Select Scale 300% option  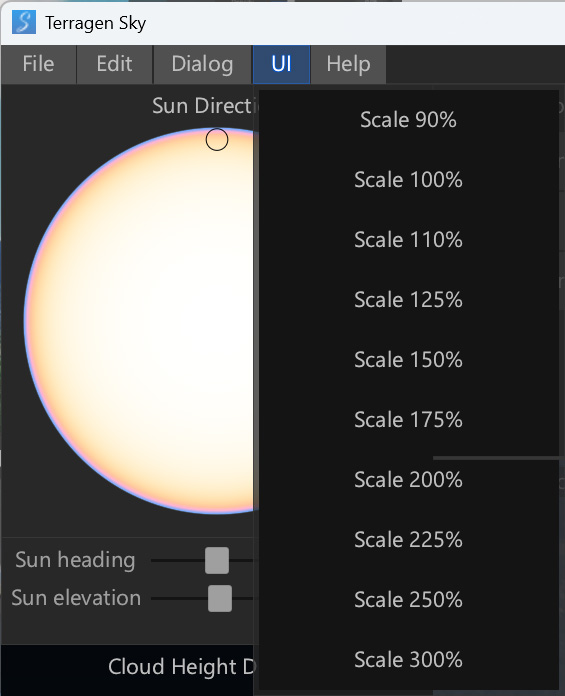[x=408, y=660]
